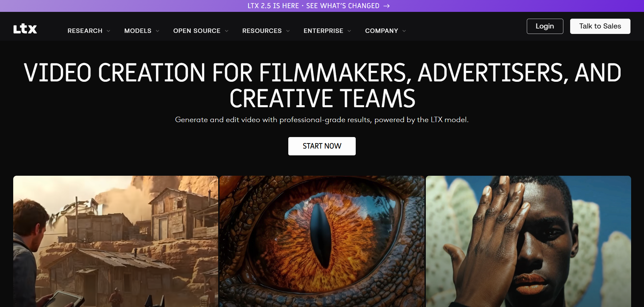The image size is (644, 307).
Task: Open the Company nav label
Action: pyautogui.click(x=381, y=31)
